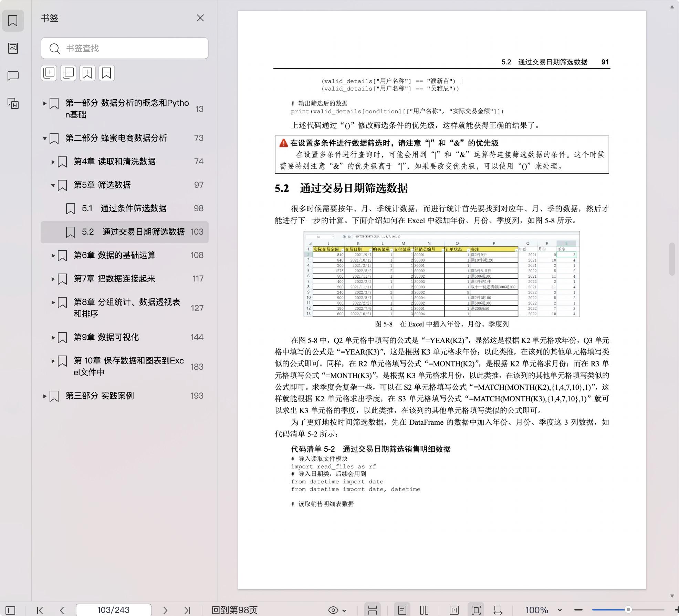This screenshot has height=616, width=679.
Task: Click the scroll up arrow
Action: [x=672, y=7]
